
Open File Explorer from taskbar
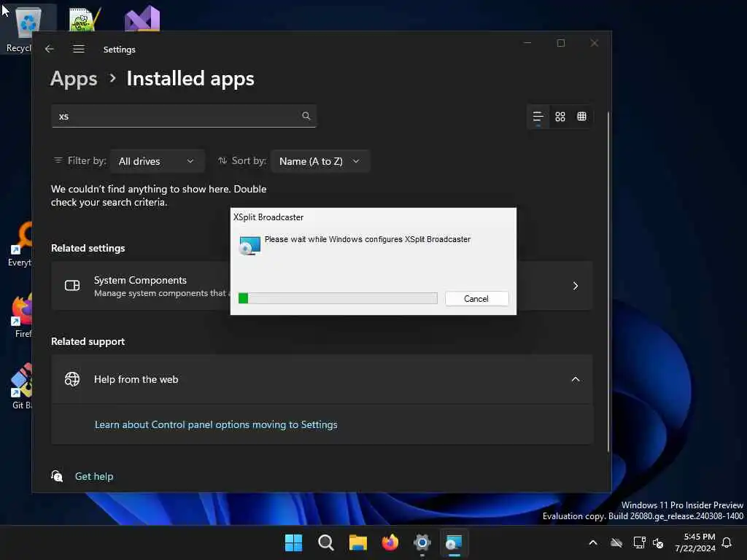click(x=357, y=542)
